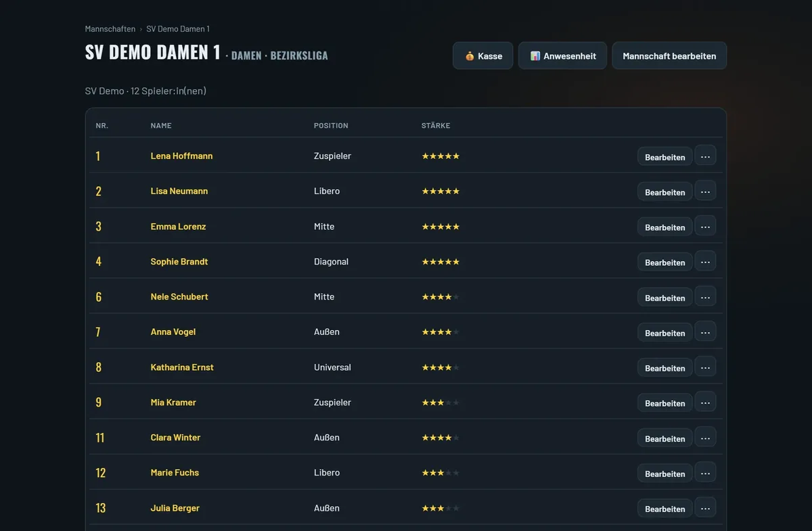Screen dimensions: 812x531
Task: Edit player Lena Hoffmann via Bearbeiten
Action: [664, 156]
